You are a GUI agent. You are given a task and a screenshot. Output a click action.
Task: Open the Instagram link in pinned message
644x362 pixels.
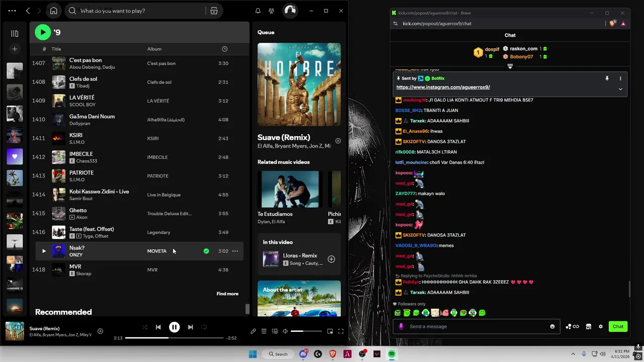click(443, 87)
